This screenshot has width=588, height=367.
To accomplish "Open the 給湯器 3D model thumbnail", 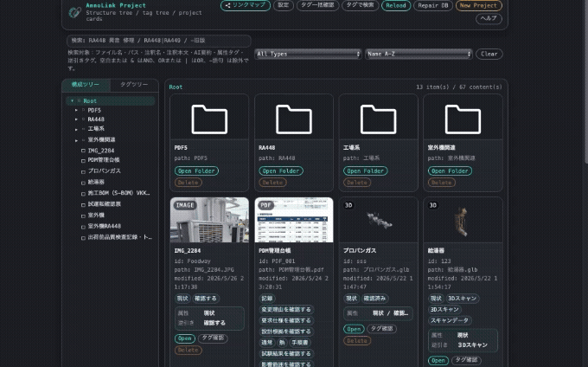I will tap(463, 220).
